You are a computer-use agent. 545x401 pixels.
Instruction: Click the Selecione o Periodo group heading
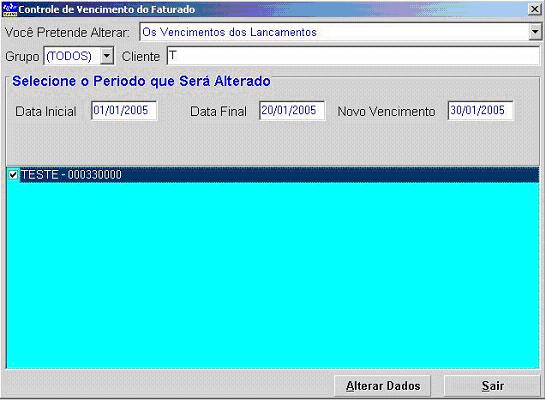point(141,81)
